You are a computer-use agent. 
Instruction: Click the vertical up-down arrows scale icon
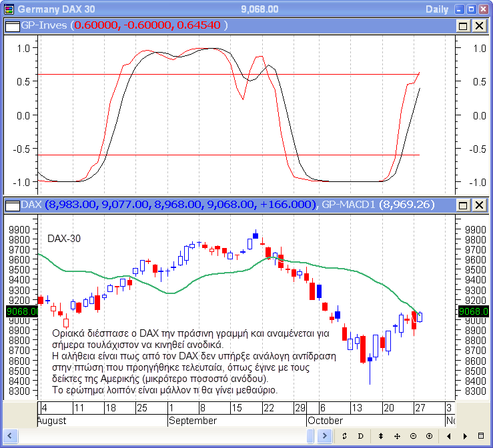381,435
